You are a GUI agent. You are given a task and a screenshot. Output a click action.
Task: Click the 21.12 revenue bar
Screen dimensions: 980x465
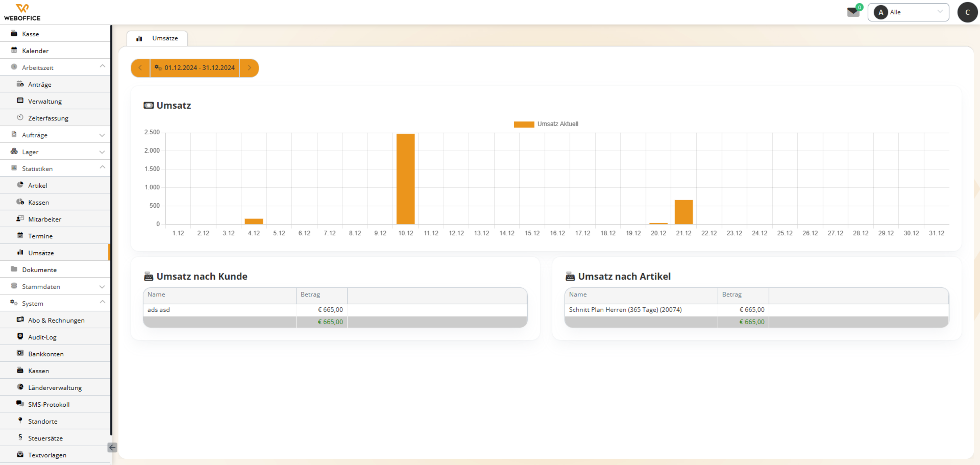point(684,212)
